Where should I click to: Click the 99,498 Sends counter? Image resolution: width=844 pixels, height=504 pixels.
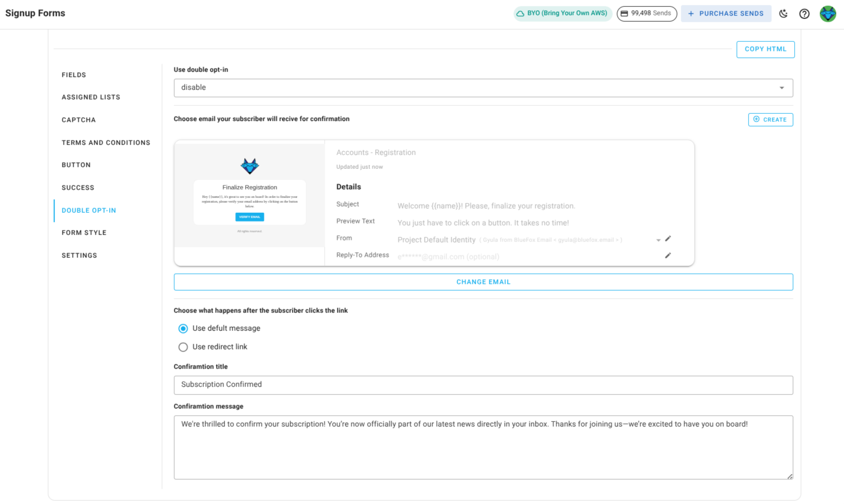pos(646,13)
